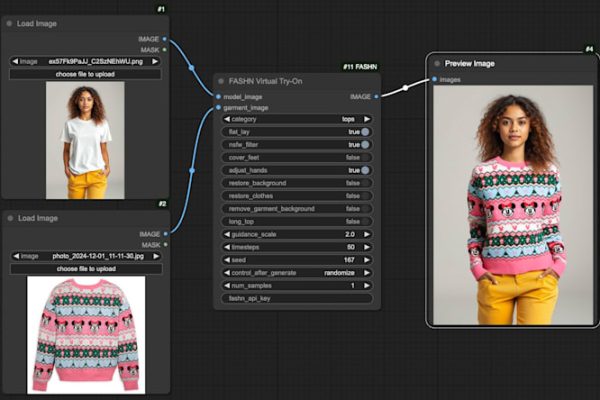Collapse the first Load Image node via its dot
Image resolution: width=600 pixels, height=400 pixels.
[9, 24]
